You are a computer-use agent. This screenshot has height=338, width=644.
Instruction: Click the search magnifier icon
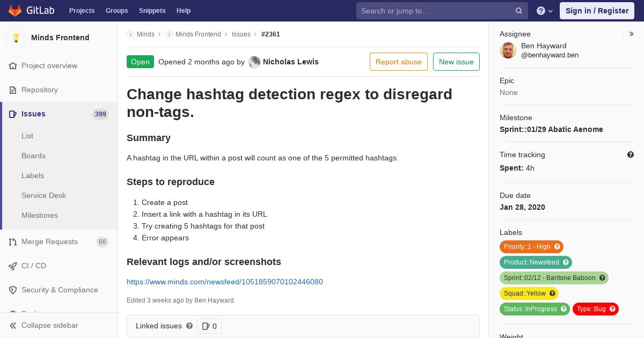coord(519,11)
